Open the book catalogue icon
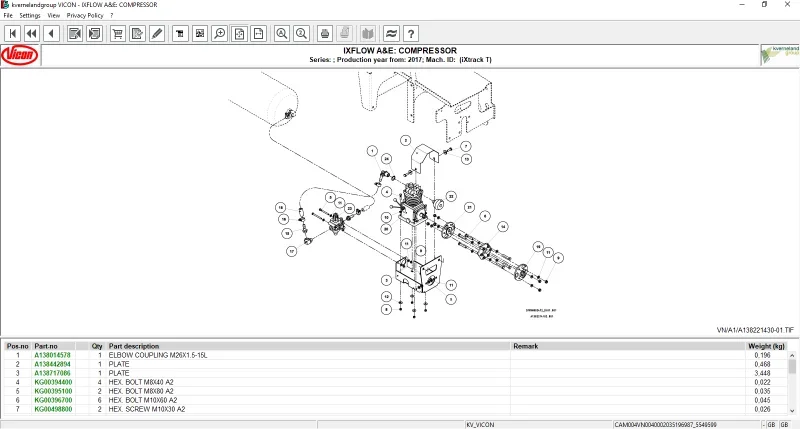Screen dimensions: 800x429 click(368, 34)
